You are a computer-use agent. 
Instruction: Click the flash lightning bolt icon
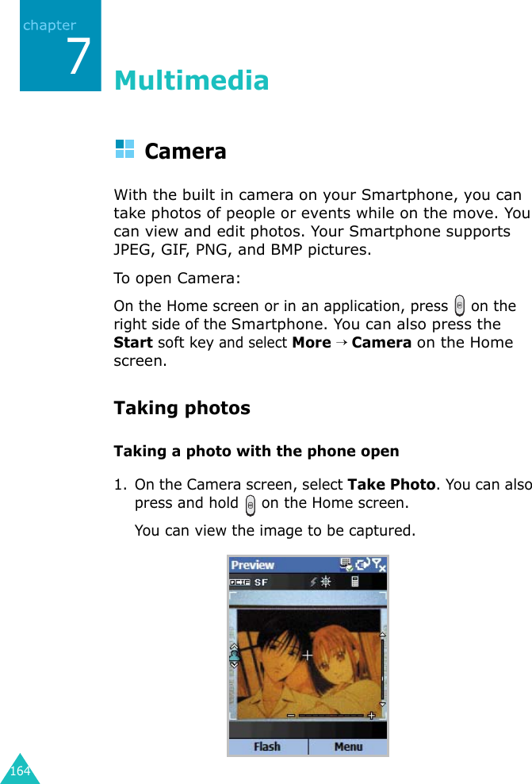(314, 582)
